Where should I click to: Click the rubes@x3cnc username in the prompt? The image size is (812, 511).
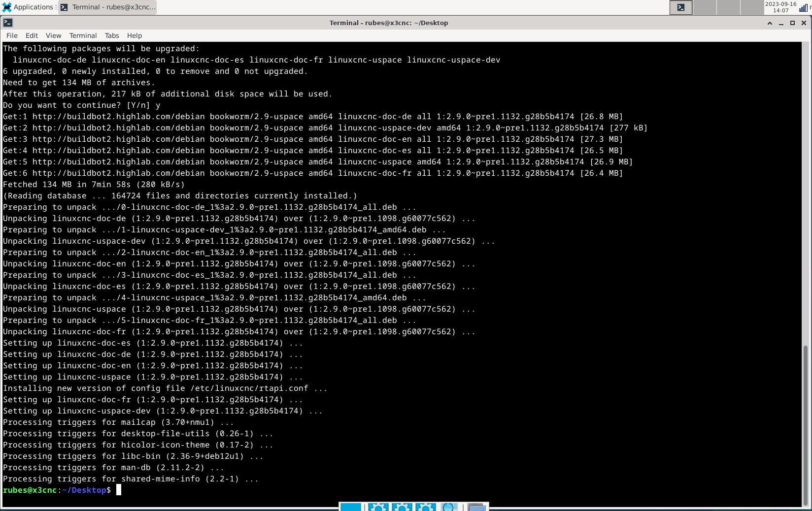(x=30, y=490)
